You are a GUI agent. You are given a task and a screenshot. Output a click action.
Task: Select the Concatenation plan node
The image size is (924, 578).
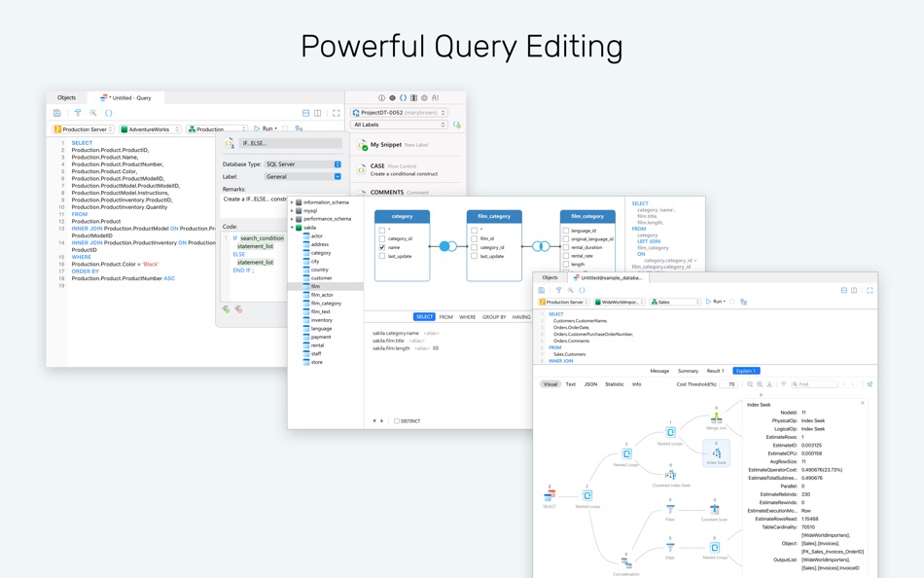[625, 562]
